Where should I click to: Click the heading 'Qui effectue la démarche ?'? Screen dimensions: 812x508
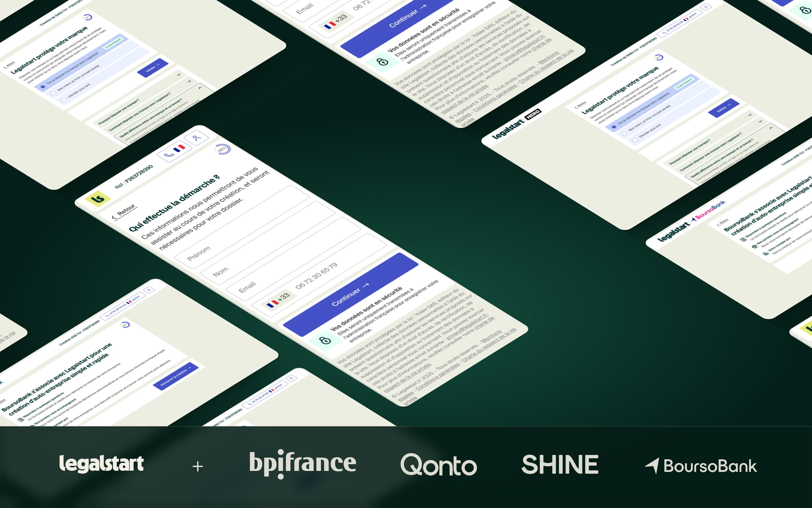coord(175,203)
